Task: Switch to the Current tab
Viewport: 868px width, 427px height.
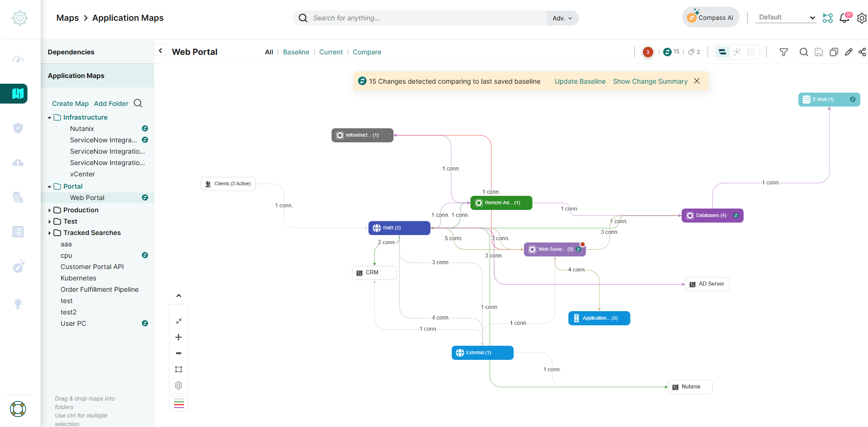Action: (331, 52)
